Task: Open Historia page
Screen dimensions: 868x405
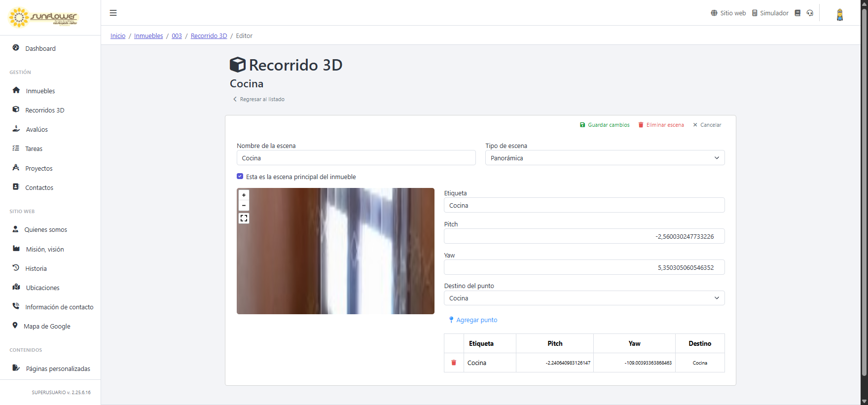Action: pos(36,268)
